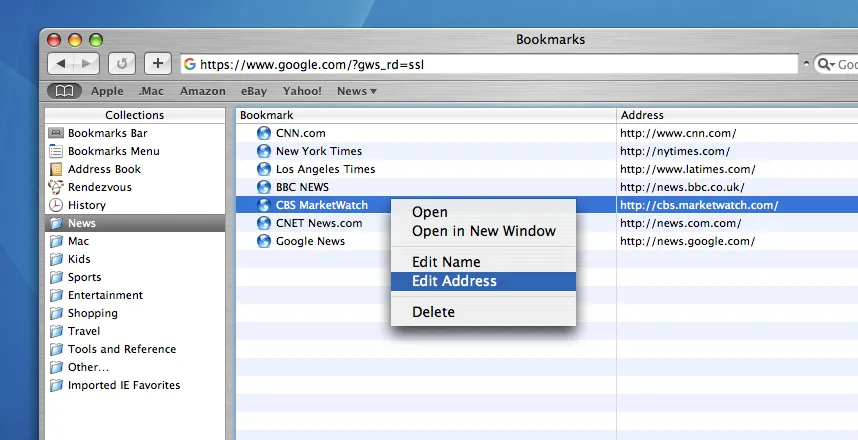This screenshot has height=440, width=858.
Task: Choose Edit Address from context menu
Action: (x=483, y=281)
